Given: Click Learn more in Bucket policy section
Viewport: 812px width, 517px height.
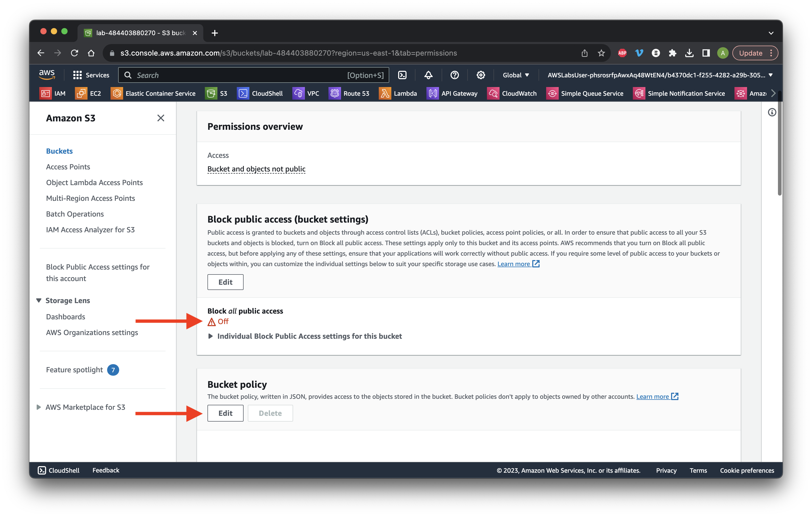Looking at the screenshot, I should pyautogui.click(x=657, y=396).
